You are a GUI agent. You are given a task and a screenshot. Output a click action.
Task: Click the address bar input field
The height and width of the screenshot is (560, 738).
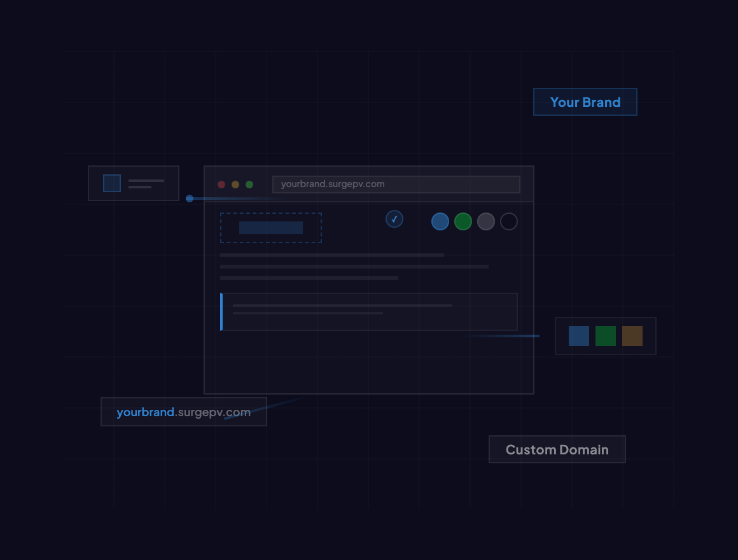coord(396,184)
